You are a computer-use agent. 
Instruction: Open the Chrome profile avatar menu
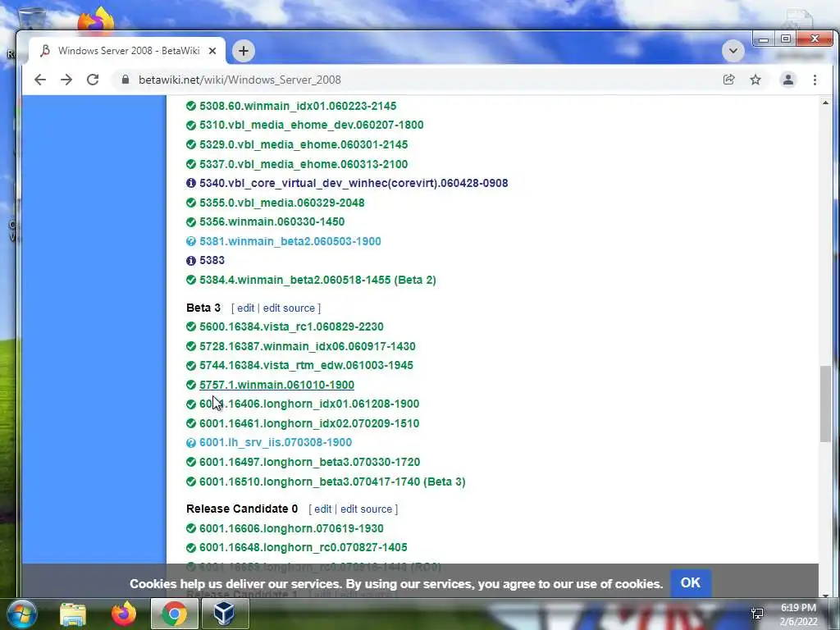[x=788, y=80]
